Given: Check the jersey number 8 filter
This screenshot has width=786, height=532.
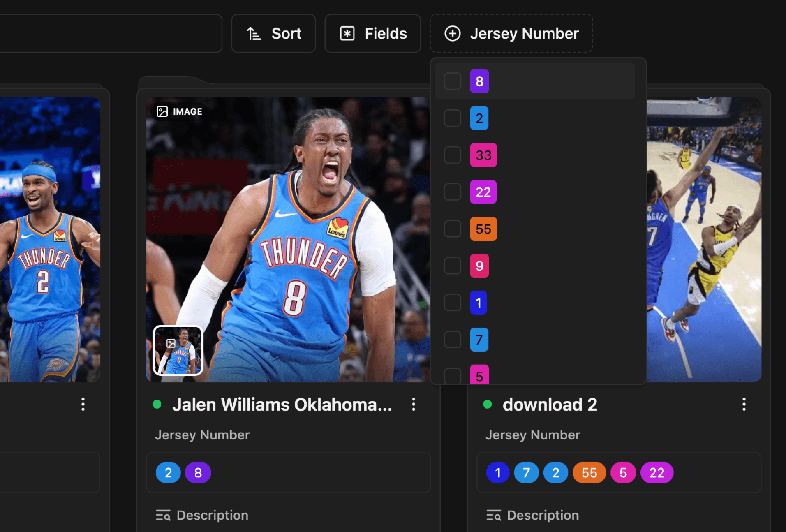Looking at the screenshot, I should [x=452, y=81].
